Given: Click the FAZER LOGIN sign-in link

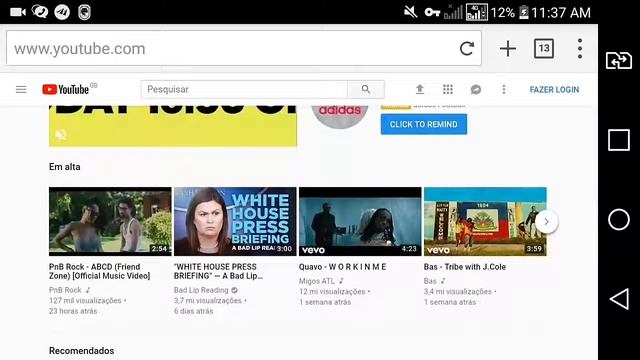Looking at the screenshot, I should click(x=554, y=89).
